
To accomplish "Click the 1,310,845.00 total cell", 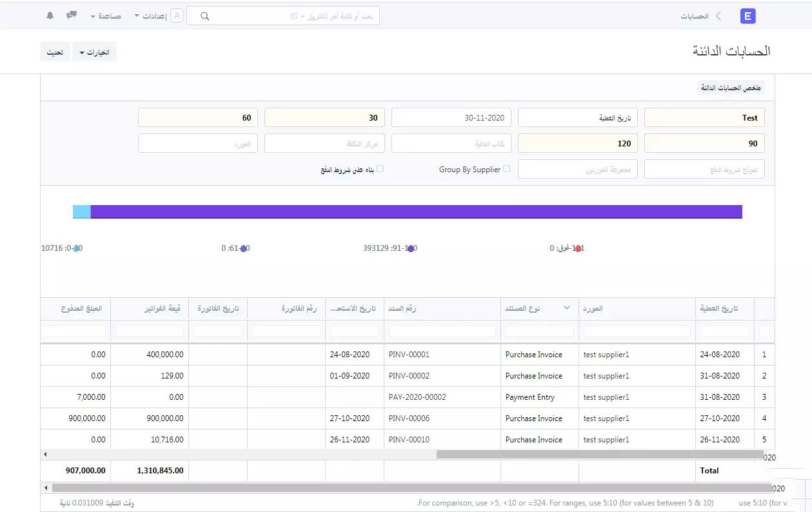I will click(150, 471).
